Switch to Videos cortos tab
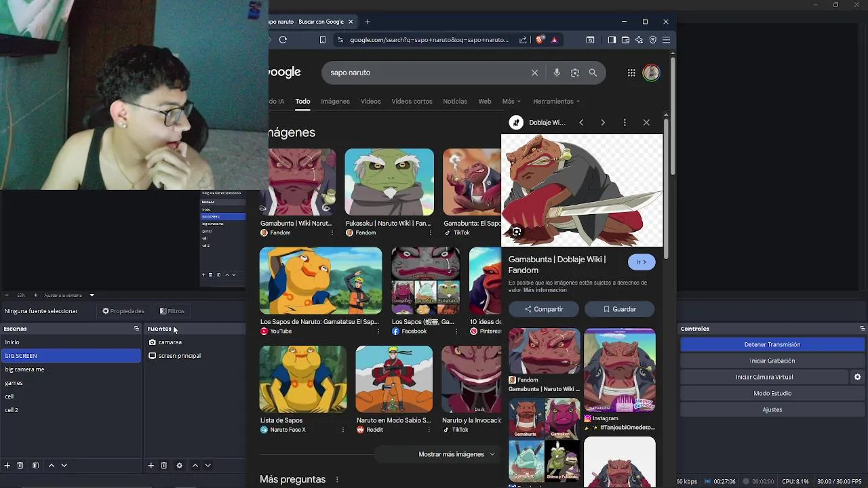The height and width of the screenshot is (488, 868). 412,102
